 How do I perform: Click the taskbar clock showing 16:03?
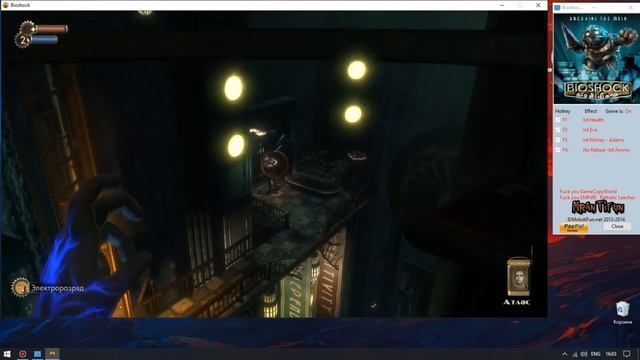pyautogui.click(x=611, y=354)
